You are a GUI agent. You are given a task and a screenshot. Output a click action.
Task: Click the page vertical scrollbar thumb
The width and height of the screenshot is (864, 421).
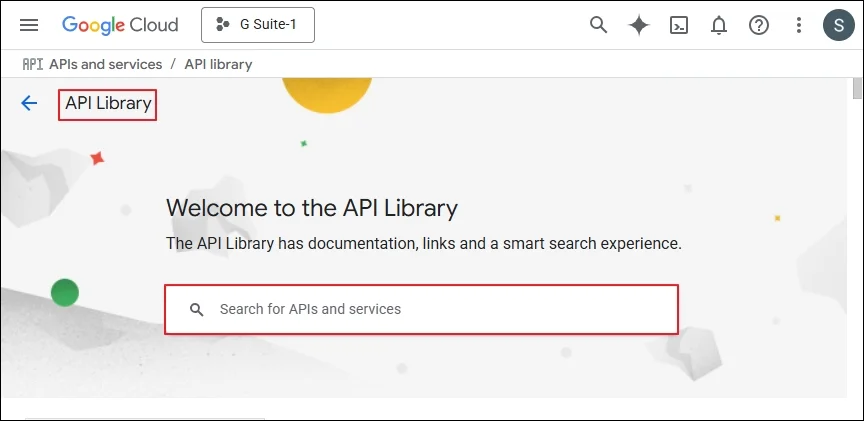[857, 88]
